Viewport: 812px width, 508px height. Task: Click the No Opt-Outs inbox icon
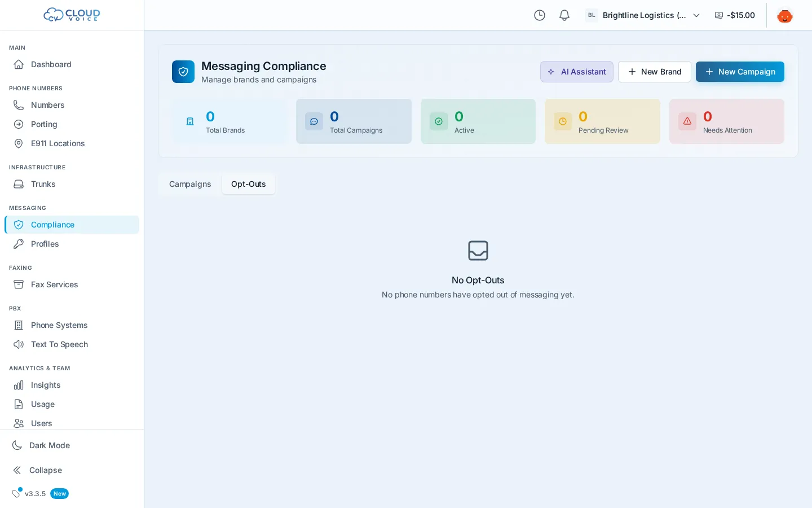click(478, 251)
